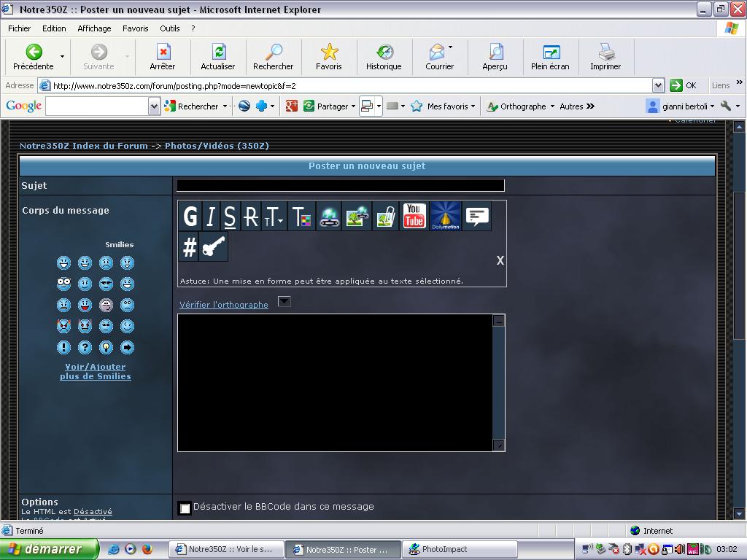
Task: Click the Sujet text field
Action: tap(341, 186)
